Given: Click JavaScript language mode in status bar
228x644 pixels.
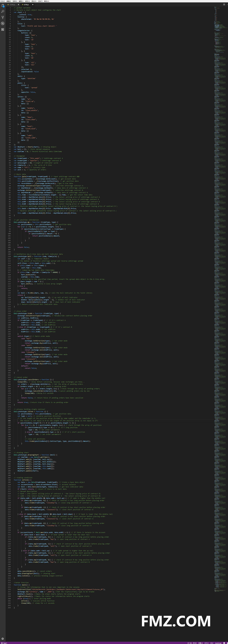Looking at the screenshot, I should coord(218,643).
